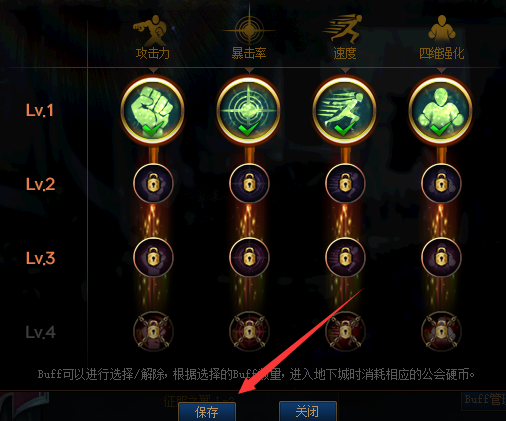Screen dimensions: 506x421
Task: Click the chained Lv.4 speed buff
Action: 345,331
